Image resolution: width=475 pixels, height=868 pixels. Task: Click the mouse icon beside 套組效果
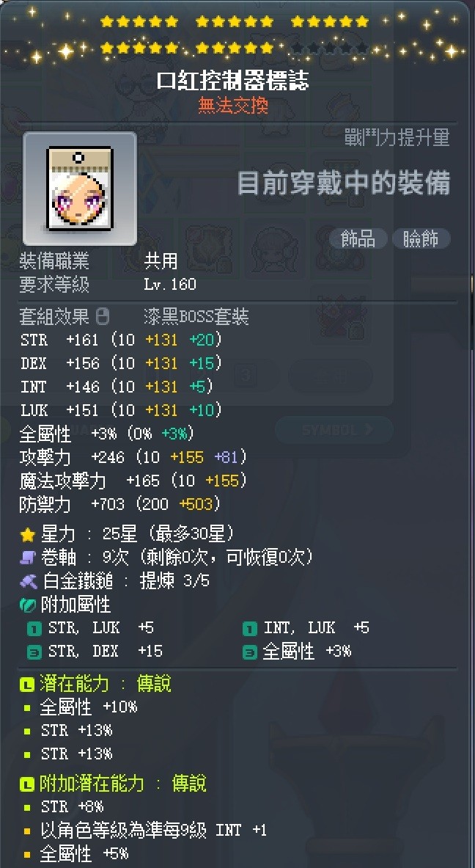103,317
